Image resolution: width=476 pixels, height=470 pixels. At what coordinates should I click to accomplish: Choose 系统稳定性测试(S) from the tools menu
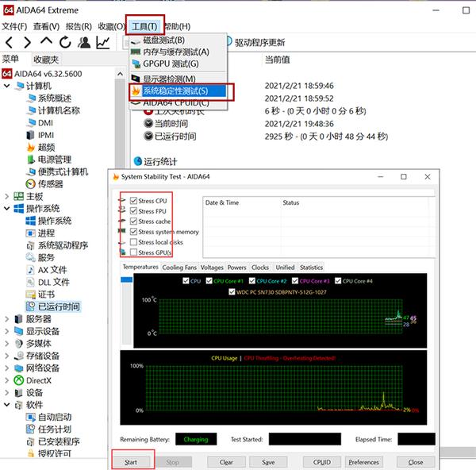pos(178,91)
